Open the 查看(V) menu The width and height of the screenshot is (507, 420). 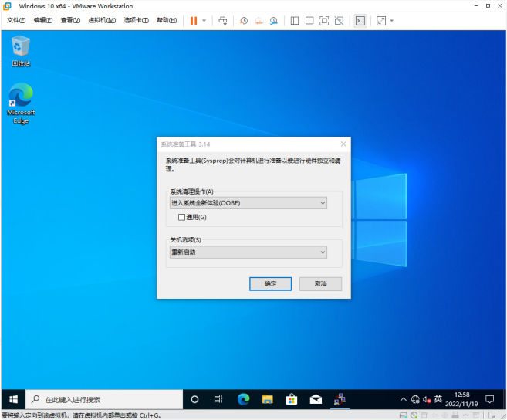click(x=70, y=20)
